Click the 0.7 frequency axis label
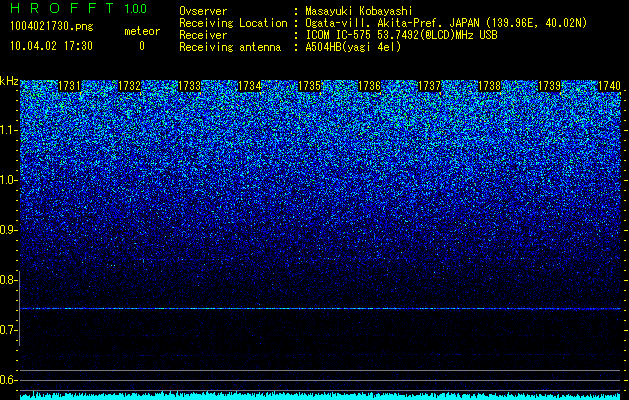 pos(8,330)
